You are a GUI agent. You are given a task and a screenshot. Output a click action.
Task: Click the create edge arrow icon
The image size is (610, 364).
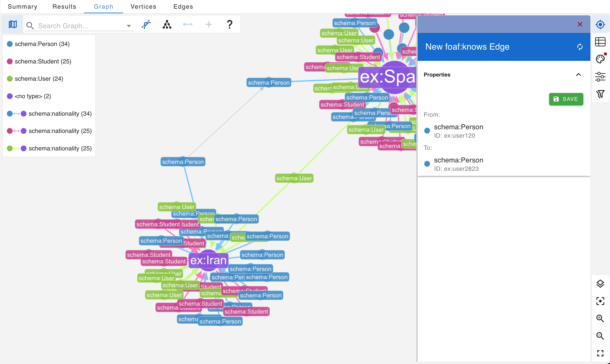coord(188,25)
